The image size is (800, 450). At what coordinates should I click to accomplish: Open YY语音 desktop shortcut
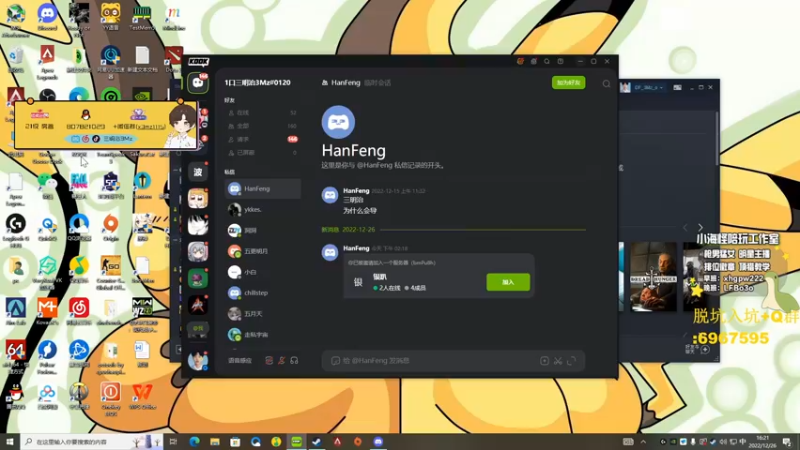coord(110,17)
